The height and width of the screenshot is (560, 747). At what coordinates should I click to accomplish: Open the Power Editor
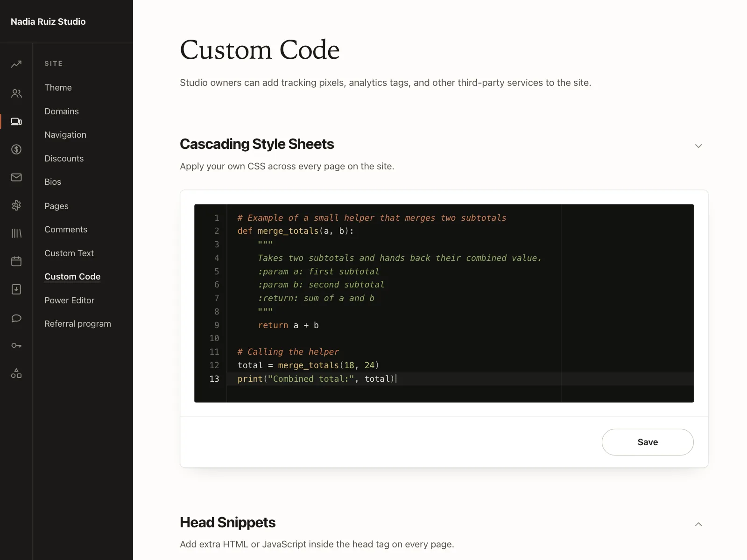click(70, 301)
